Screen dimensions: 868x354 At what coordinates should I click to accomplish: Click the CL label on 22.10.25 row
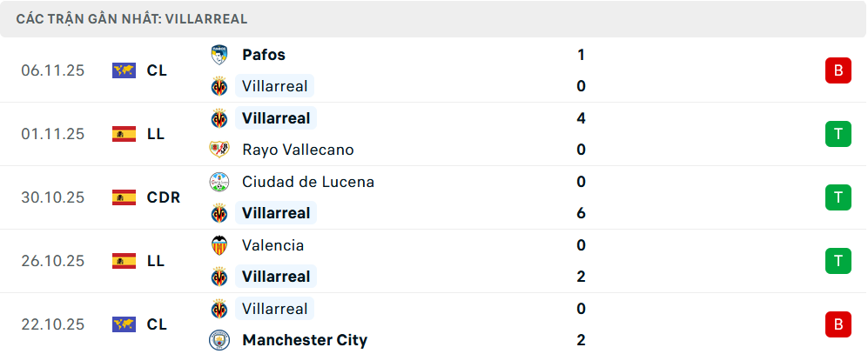click(x=157, y=324)
